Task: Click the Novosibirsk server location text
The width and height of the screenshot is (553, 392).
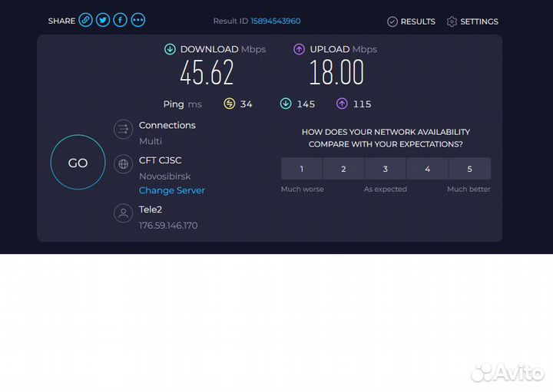Action: pyautogui.click(x=164, y=176)
